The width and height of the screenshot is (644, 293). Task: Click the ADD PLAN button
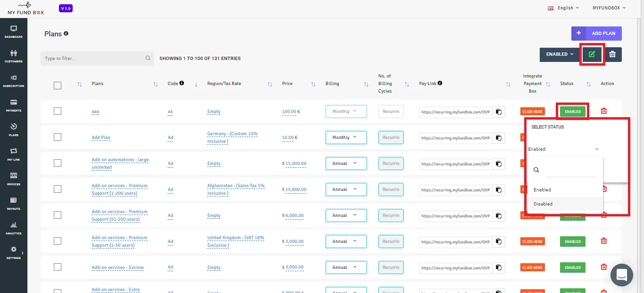596,34
